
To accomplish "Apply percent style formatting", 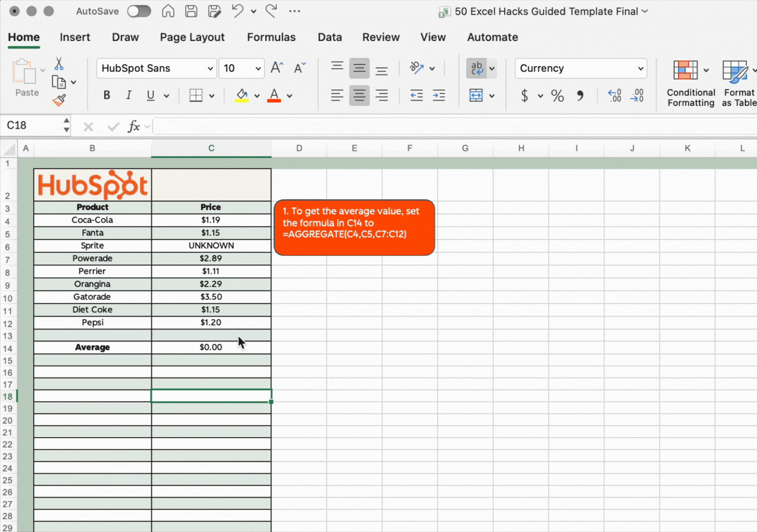I will pos(557,96).
